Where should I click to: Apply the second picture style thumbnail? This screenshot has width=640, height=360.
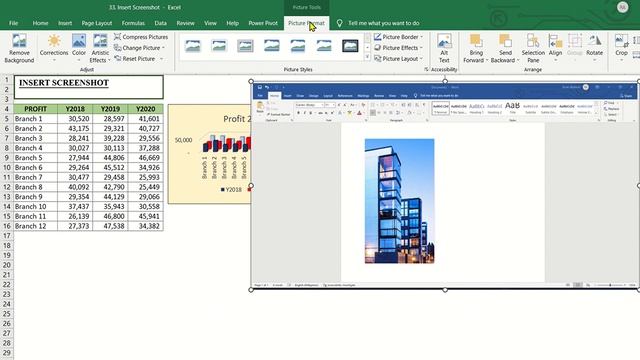[x=219, y=46]
